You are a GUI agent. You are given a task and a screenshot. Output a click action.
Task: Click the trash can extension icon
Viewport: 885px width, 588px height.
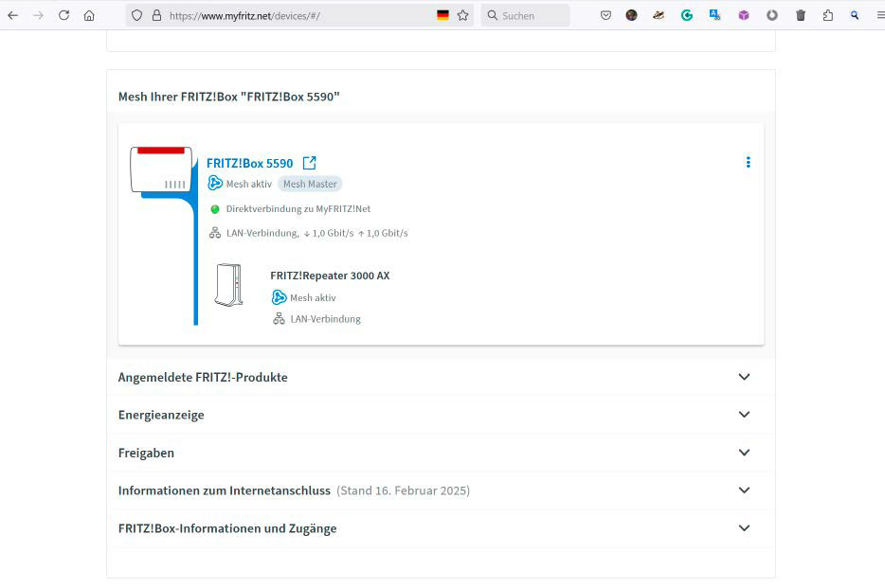(801, 15)
